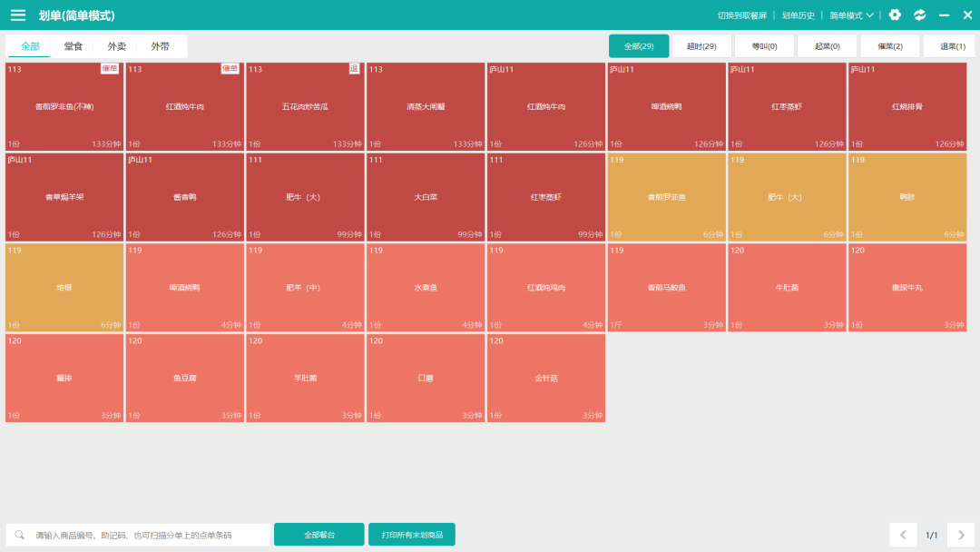The width and height of the screenshot is (980, 552).
Task: Filter by 超时(29) orders
Action: pyautogui.click(x=701, y=46)
